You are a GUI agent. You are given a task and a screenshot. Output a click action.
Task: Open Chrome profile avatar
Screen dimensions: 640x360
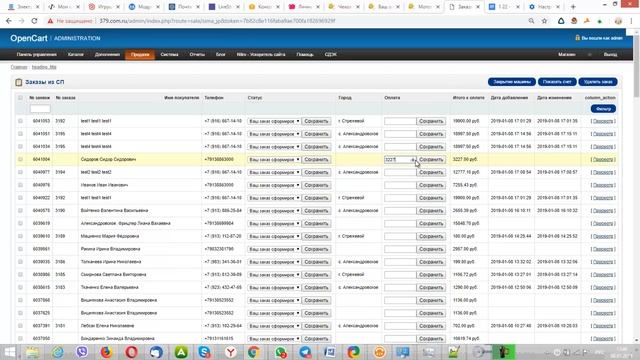point(618,21)
